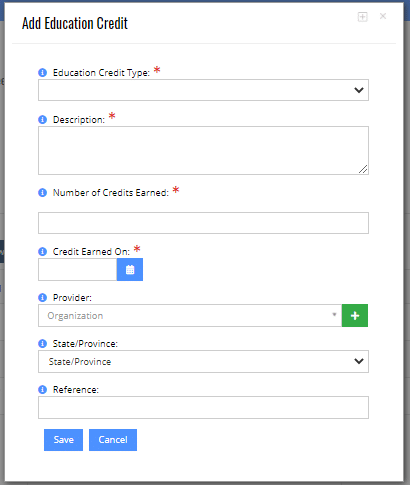Focus the Number of Credits Earned field
This screenshot has width=410, height=485.
tap(203, 223)
